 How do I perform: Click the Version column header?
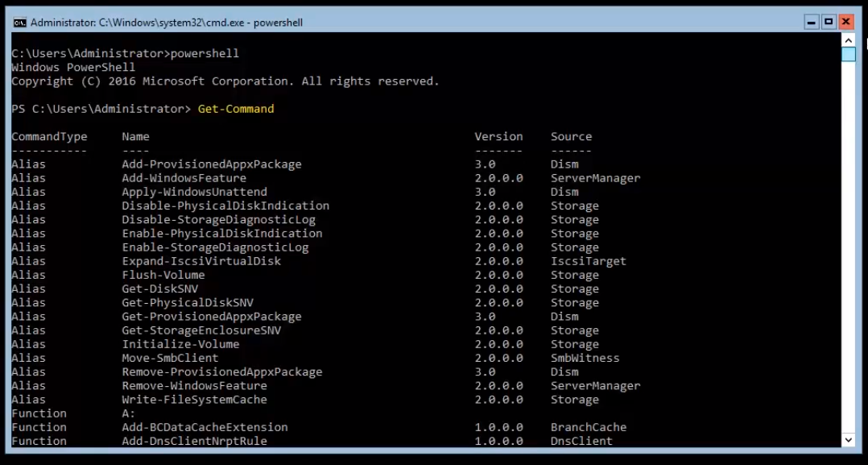498,136
